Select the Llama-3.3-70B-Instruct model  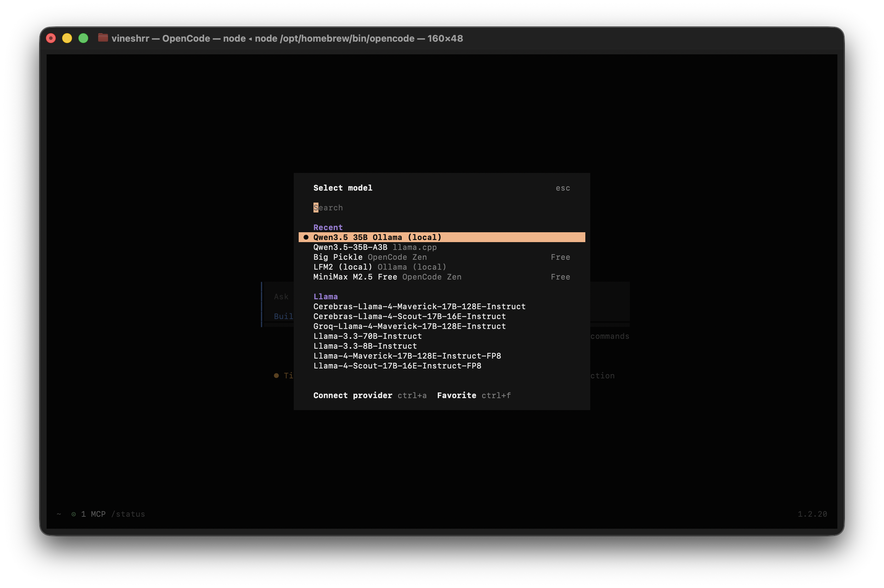pos(368,336)
